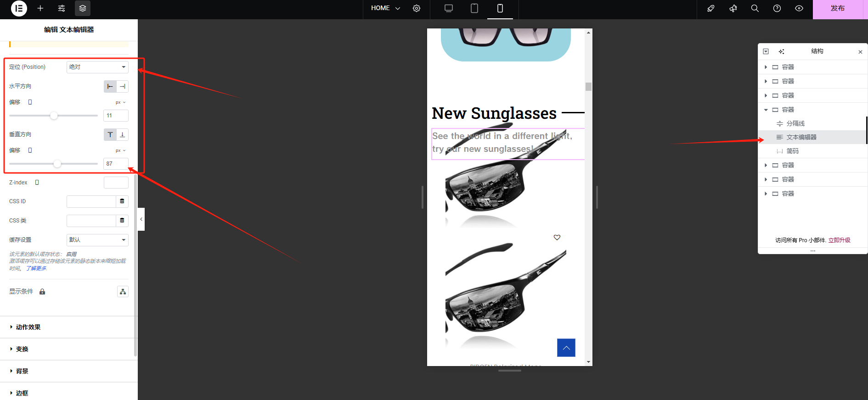Select 分隔线 in structure panel
This screenshot has height=400, width=868.
tap(795, 123)
